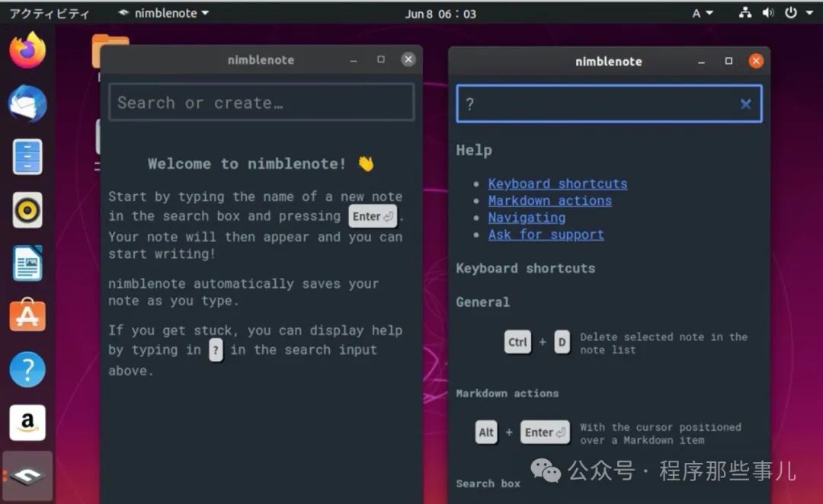The image size is (823, 504).
Task: Open the アクティビティ activities overview
Action: (50, 14)
